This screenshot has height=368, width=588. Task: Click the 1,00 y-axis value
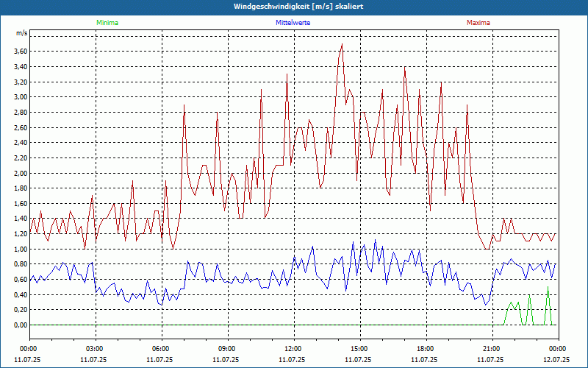coord(21,249)
